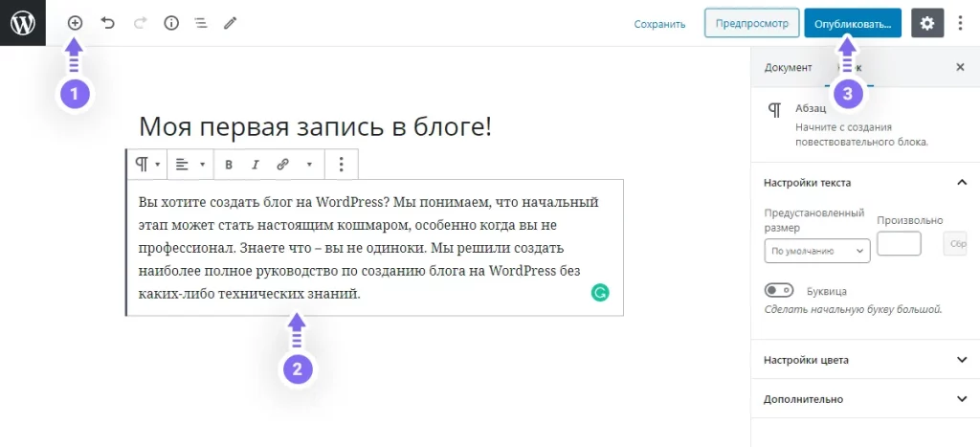Click the post title heading
This screenshot has width=980, height=447.
coord(315,127)
